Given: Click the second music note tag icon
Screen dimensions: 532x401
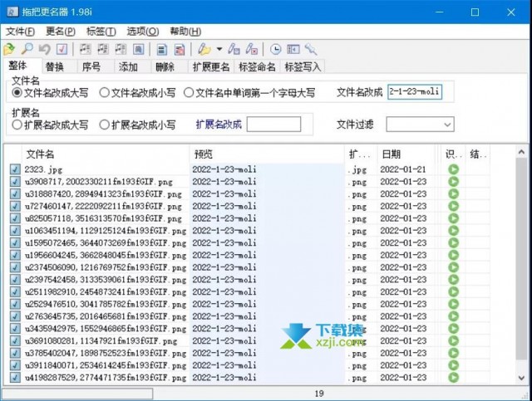Looking at the screenshot, I should [x=103, y=50].
